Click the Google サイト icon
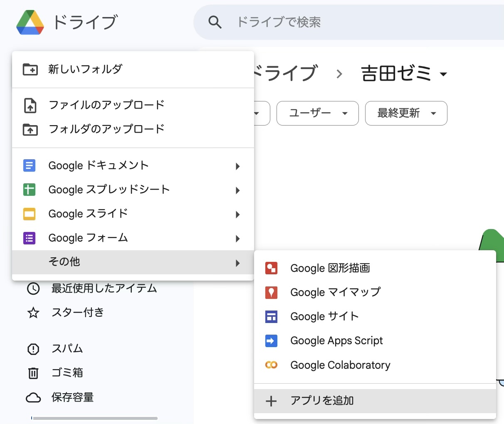The height and width of the screenshot is (424, 504). 271,317
